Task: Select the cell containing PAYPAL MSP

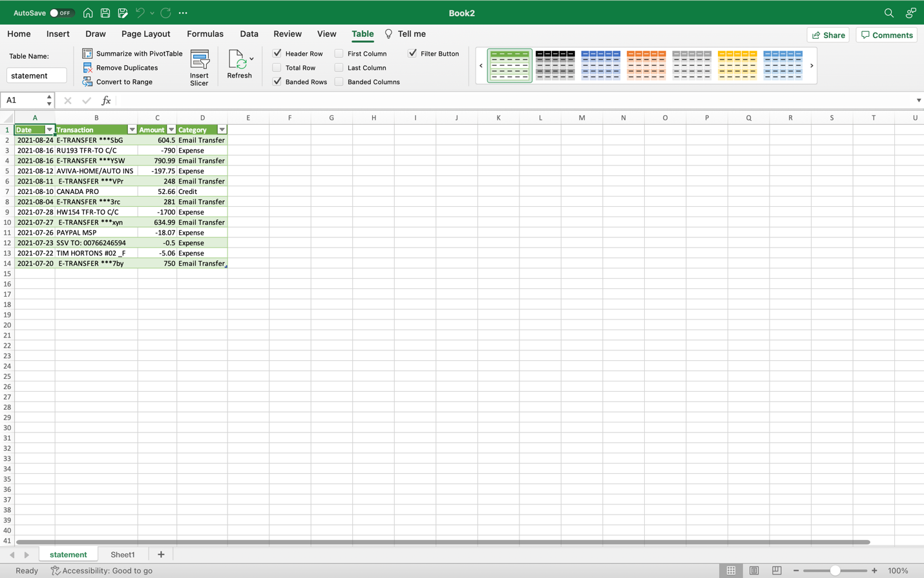Action: point(96,233)
